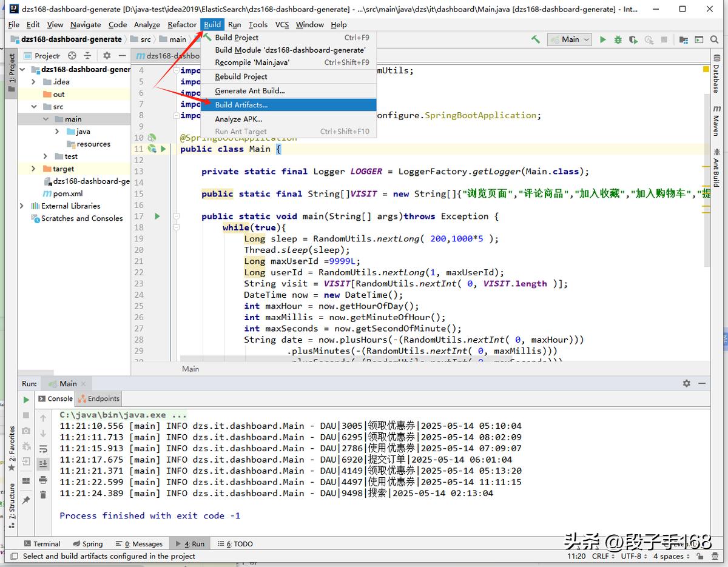The width and height of the screenshot is (728, 567).
Task: Toggle the 2: Favorites side tool window
Action: (12, 449)
